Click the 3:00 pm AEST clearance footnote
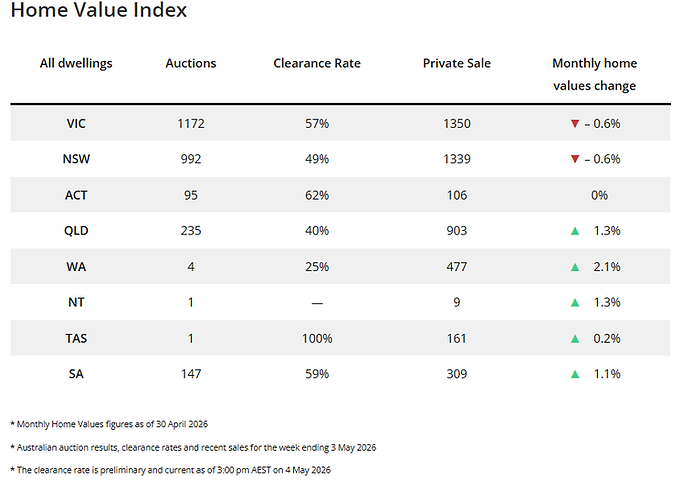Screen dimensions: 692x480 click(170, 470)
